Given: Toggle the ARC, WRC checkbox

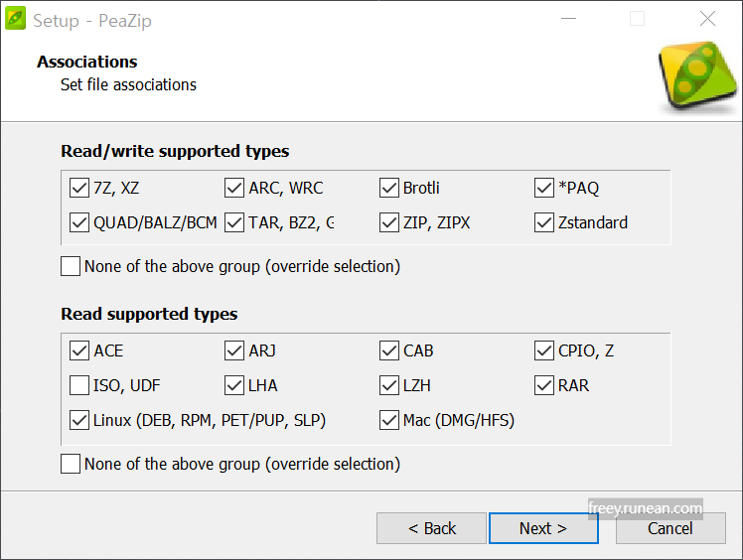Looking at the screenshot, I should pyautogui.click(x=234, y=188).
